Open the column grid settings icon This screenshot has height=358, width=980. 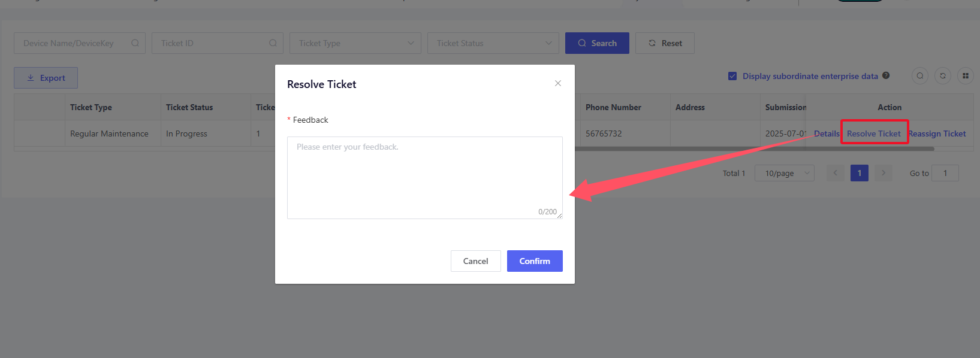coord(966,76)
